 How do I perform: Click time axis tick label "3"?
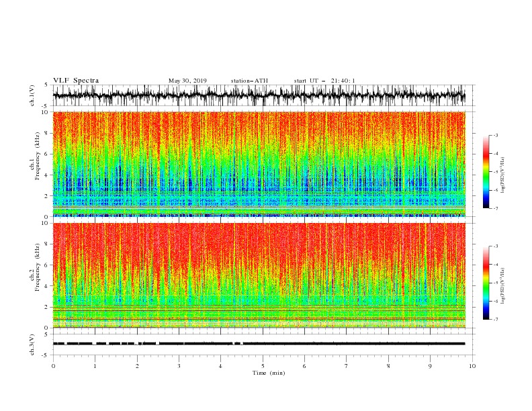click(179, 366)
